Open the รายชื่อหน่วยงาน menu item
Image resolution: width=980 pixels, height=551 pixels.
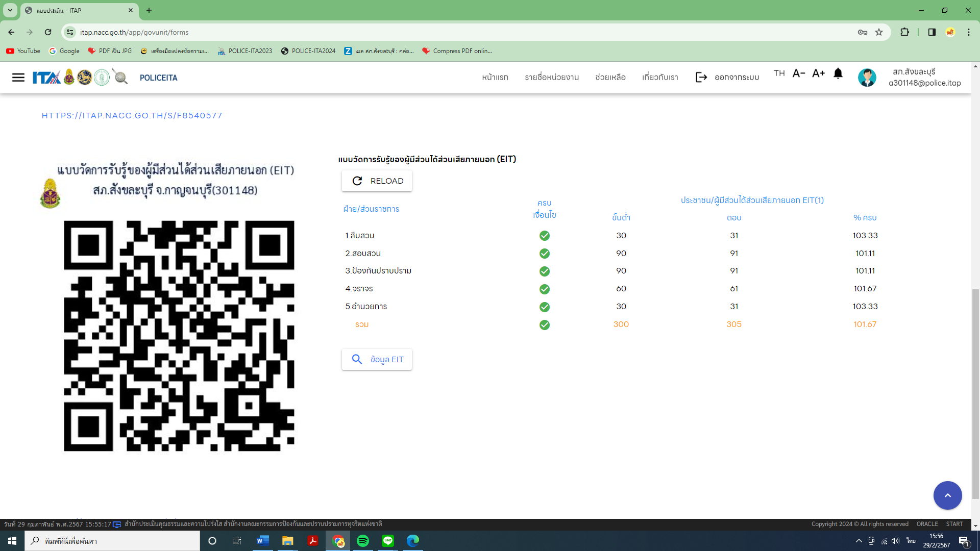(x=552, y=78)
